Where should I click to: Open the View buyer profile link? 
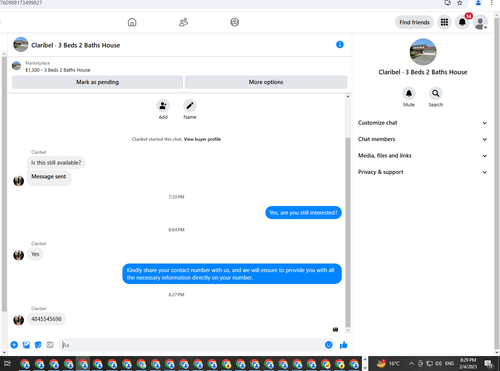coord(202,139)
